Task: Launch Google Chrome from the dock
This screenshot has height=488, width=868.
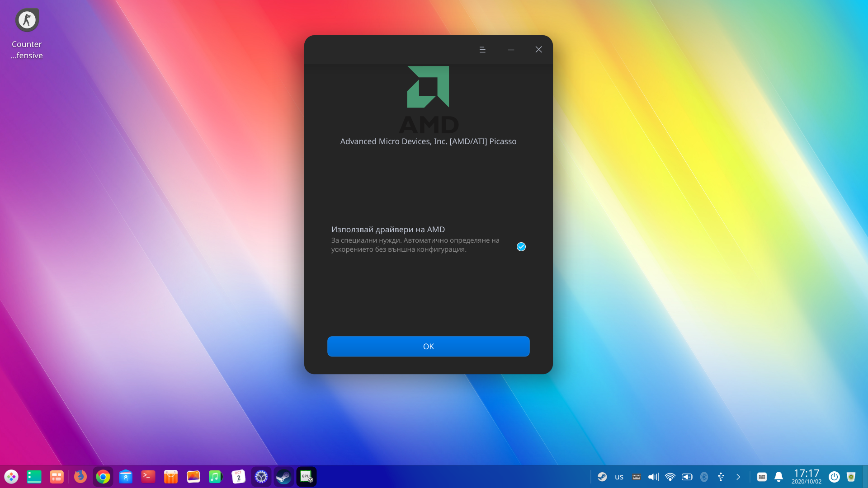Action: [x=103, y=477]
